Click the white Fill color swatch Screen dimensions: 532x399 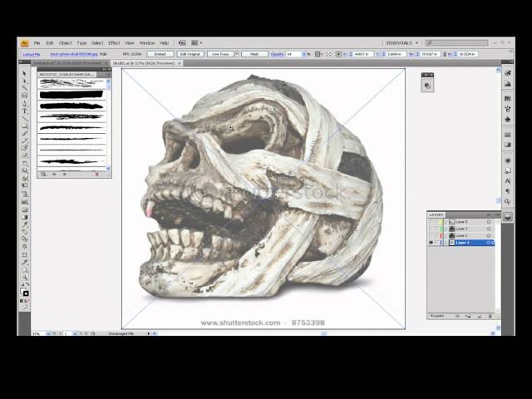point(22,291)
